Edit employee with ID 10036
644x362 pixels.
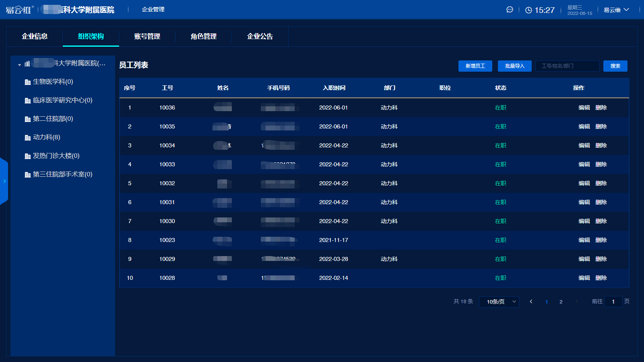click(584, 108)
